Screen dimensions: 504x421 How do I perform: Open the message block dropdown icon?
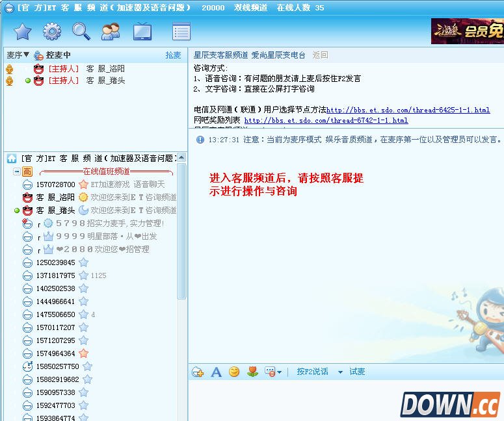(273, 372)
